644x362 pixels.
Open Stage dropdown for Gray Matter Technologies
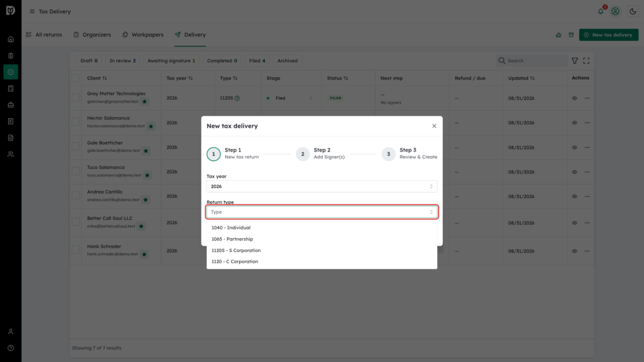[x=290, y=98]
